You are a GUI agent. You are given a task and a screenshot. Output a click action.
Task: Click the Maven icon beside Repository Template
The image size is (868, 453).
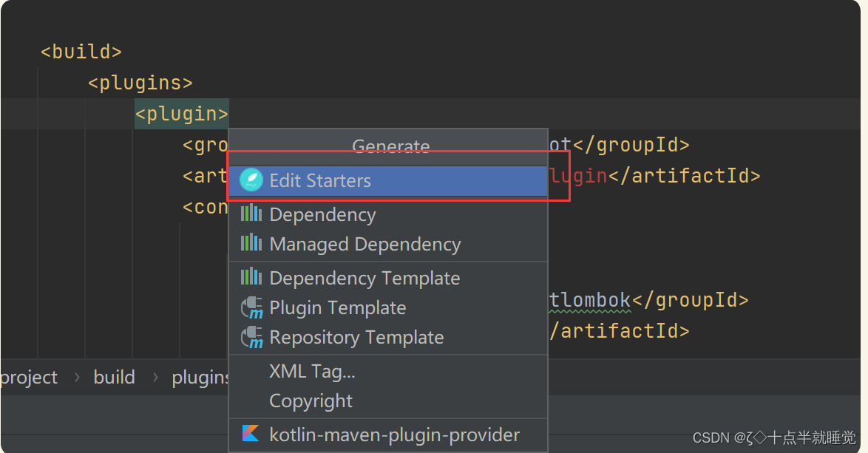(x=252, y=338)
